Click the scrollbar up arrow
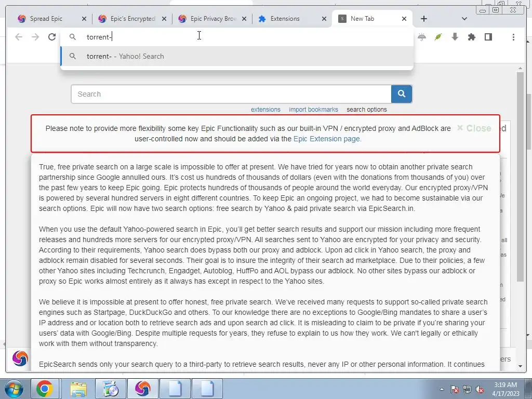Viewport: 532px width, 399px height. pos(521,69)
